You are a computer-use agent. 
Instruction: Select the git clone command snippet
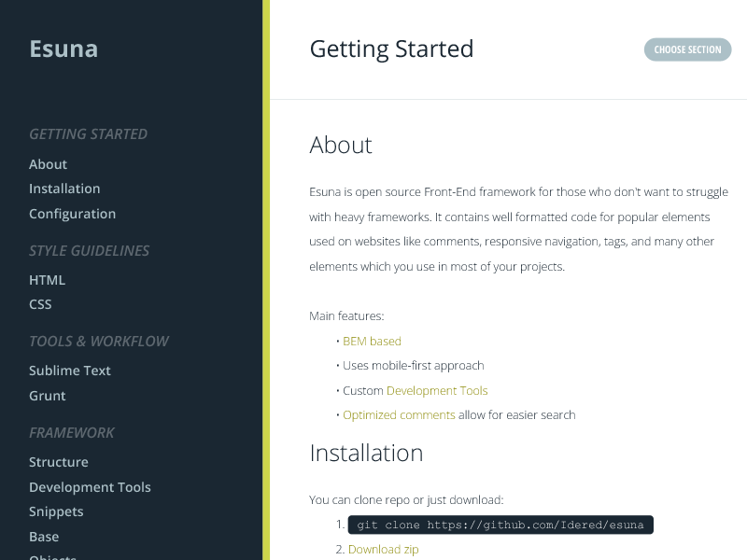(x=500, y=524)
